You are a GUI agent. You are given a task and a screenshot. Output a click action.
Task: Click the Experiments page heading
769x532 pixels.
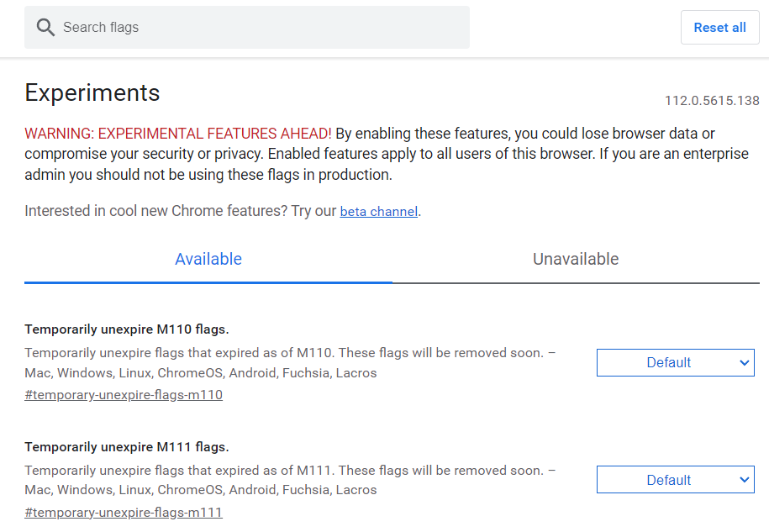tap(92, 92)
